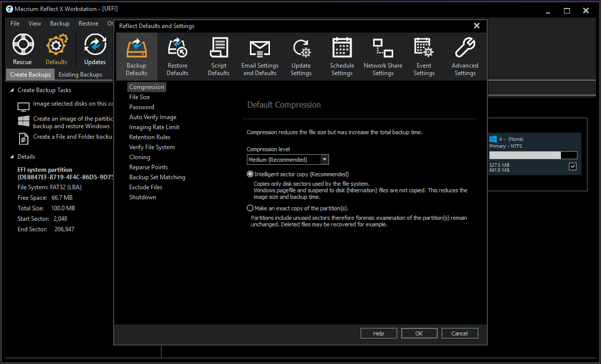Click the Updates icon in main toolbar
Image resolution: width=601 pixels, height=364 pixels.
coord(95,45)
